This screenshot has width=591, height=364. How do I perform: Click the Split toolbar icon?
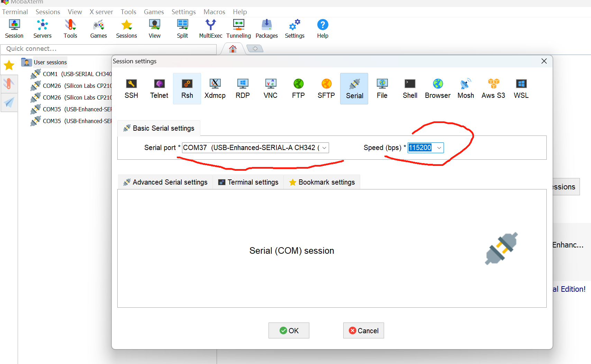183,29
